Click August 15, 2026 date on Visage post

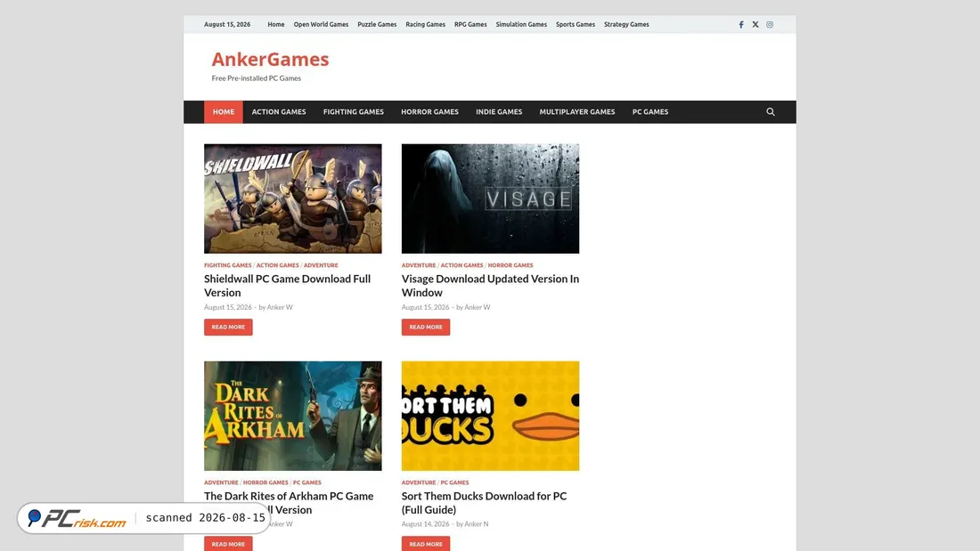(425, 307)
